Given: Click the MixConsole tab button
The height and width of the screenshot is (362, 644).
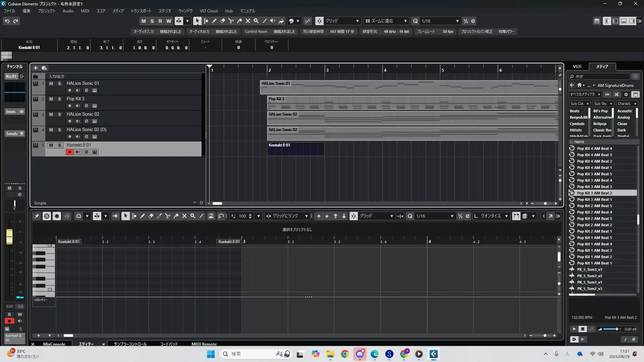Looking at the screenshot, I should [x=54, y=344].
